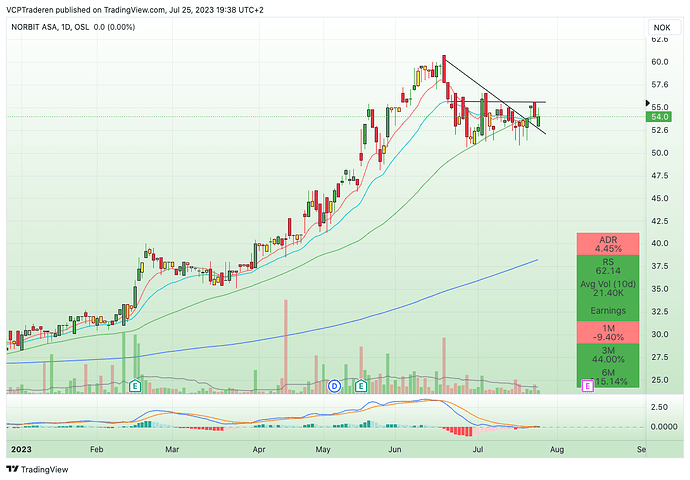Click the ADR 4.45% cell
Image resolution: width=690 pixels, height=480 pixels.
tap(608, 244)
